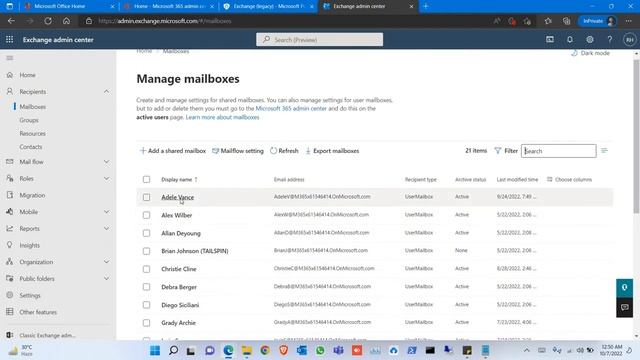Expand the Reports section chevron
The width and height of the screenshot is (640, 360).
[x=107, y=229]
